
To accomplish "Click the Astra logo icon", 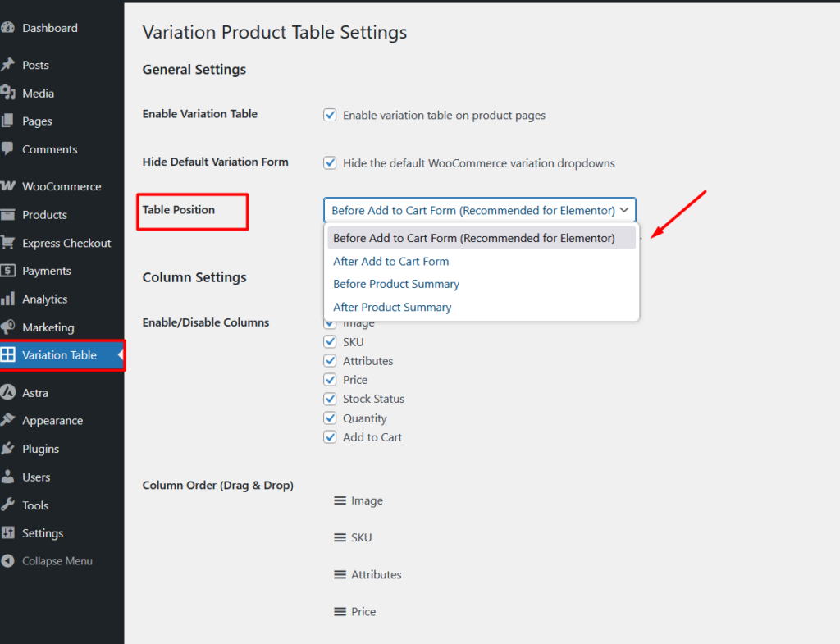I will pyautogui.click(x=7, y=393).
